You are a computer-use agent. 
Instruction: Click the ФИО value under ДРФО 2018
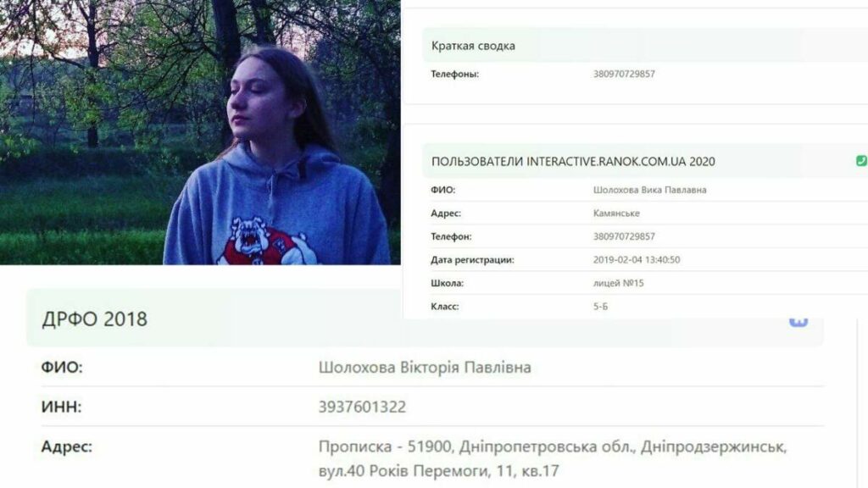pos(425,368)
